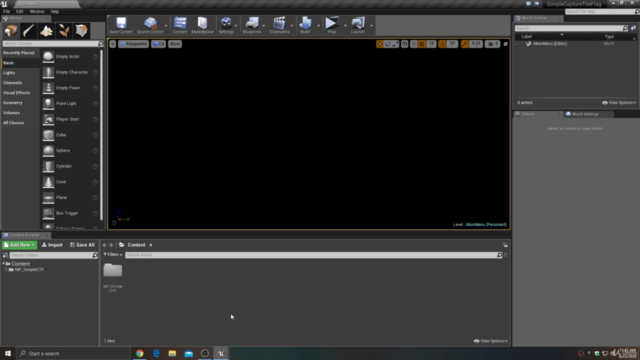Viewport: 640px width, 360px height.
Task: Select Empty Pawn in placement list
Action: (70, 88)
